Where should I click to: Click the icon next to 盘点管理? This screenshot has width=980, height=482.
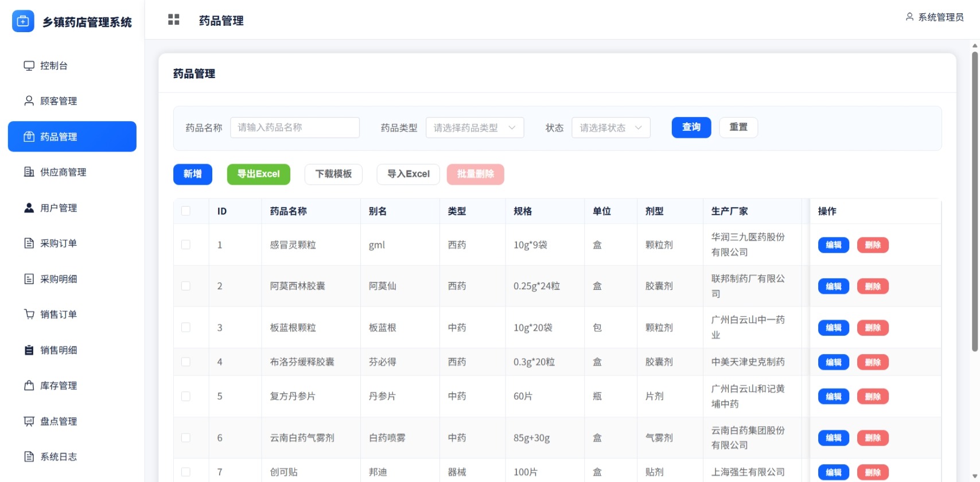(x=29, y=421)
